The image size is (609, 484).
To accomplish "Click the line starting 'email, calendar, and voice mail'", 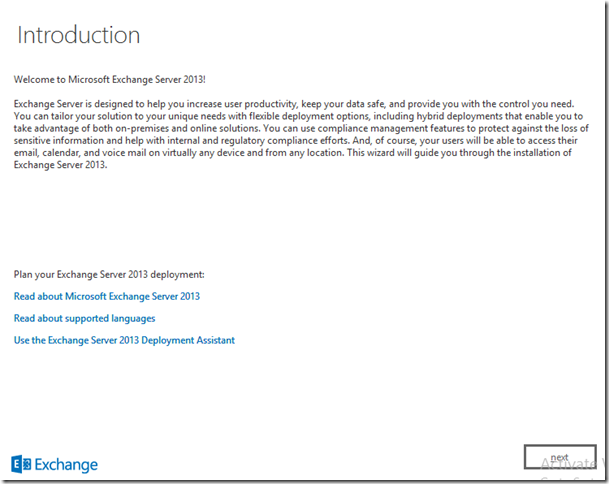I will [300, 152].
